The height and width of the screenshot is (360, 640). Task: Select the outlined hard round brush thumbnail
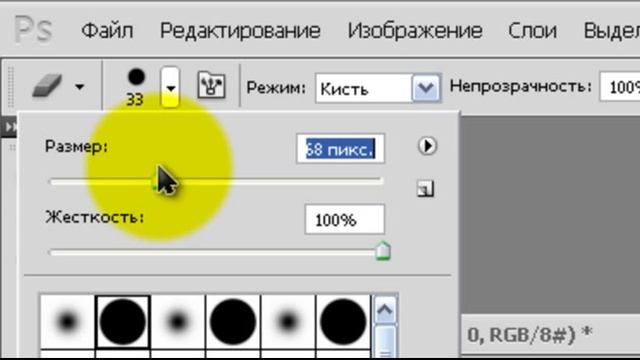pos(122,322)
